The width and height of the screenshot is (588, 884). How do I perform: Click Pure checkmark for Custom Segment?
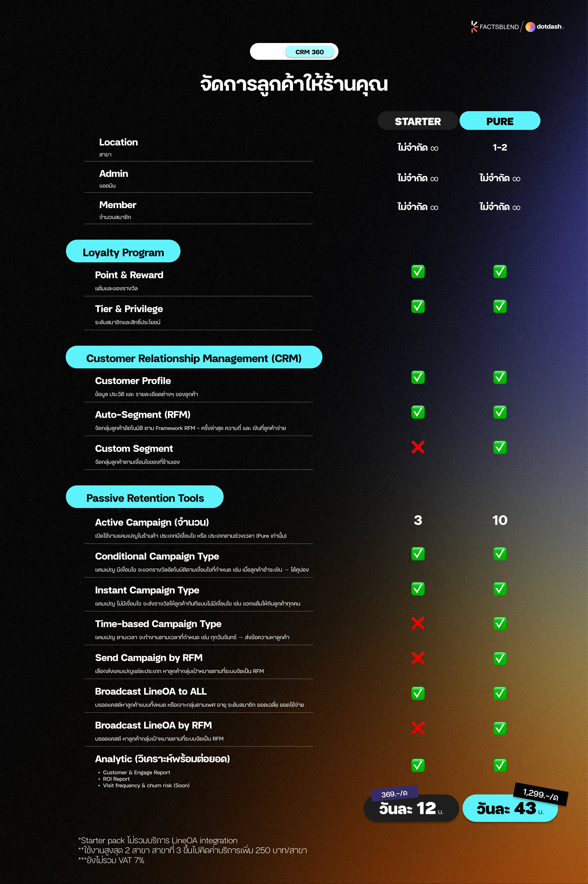coord(500,447)
